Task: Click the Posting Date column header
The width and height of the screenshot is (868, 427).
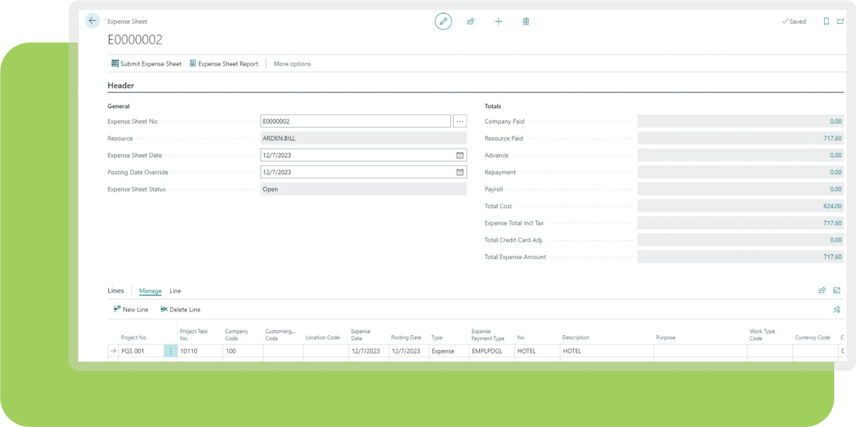Action: click(406, 338)
